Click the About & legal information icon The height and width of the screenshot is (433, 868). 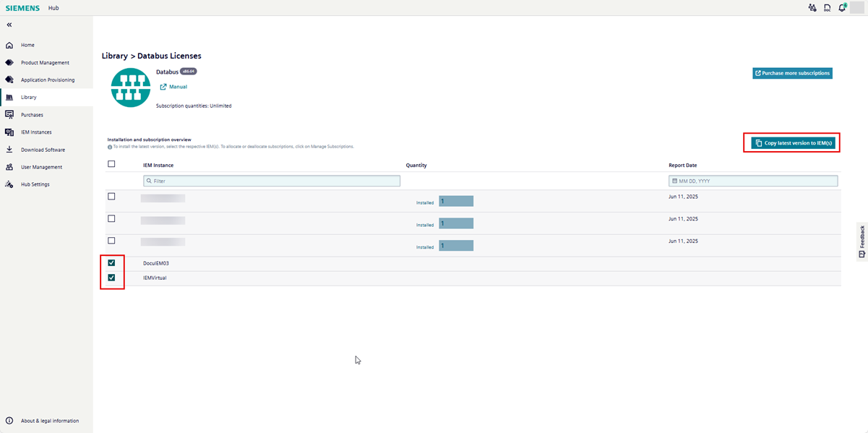(9, 421)
